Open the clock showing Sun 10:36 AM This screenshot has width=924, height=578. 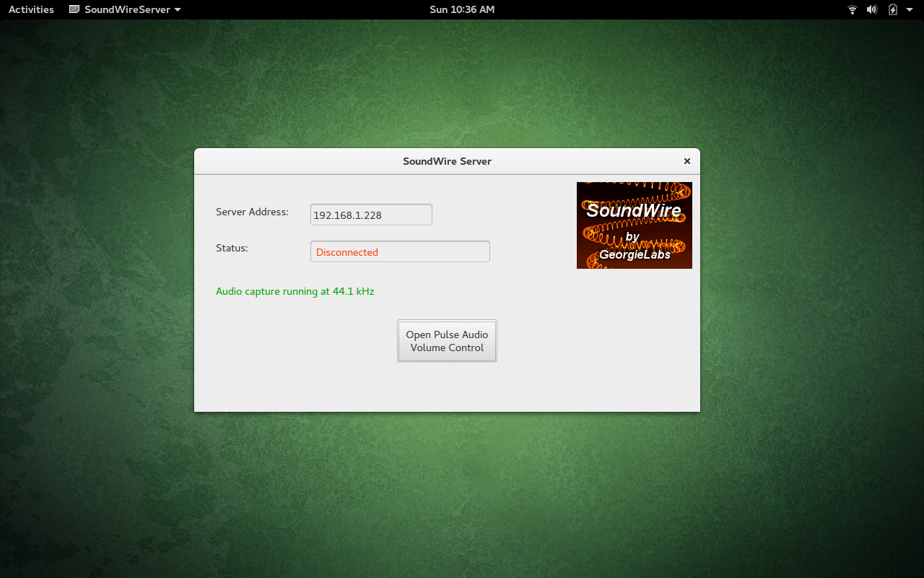coord(462,9)
